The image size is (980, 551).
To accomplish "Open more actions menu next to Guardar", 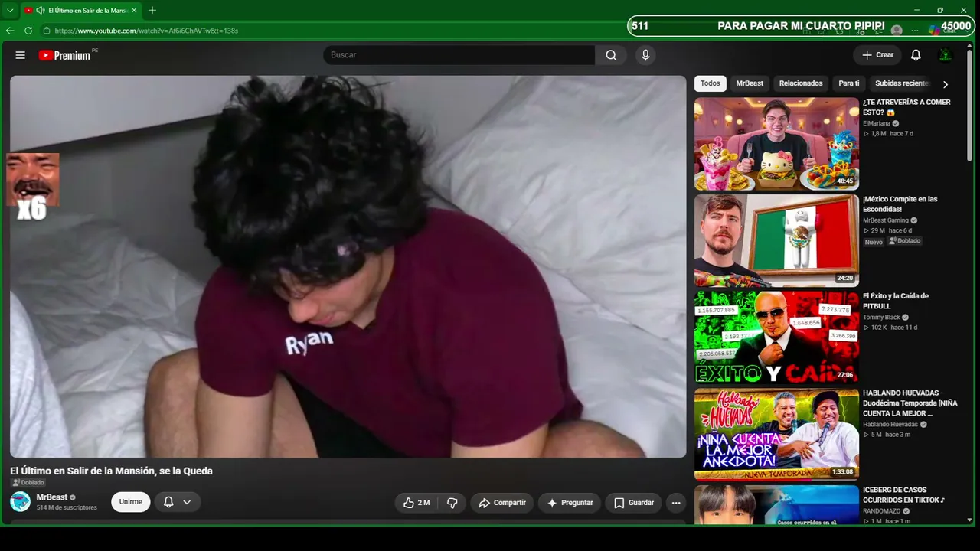I will [x=675, y=503].
